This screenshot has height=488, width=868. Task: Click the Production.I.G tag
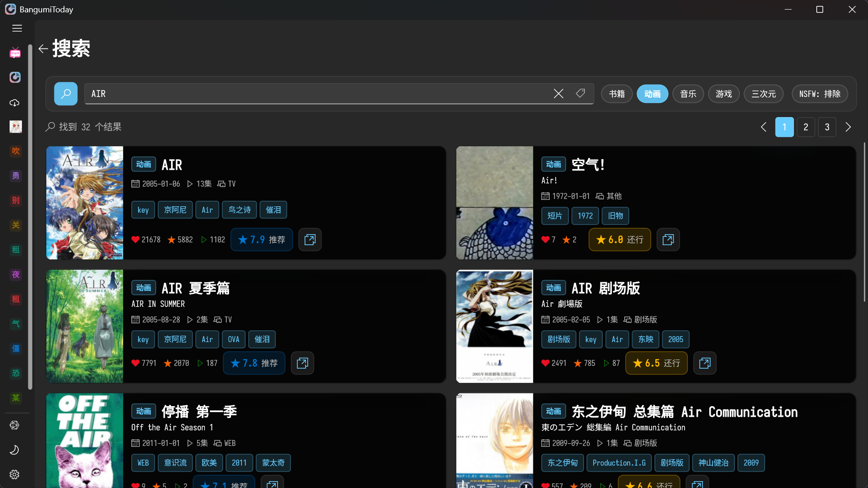(x=619, y=463)
